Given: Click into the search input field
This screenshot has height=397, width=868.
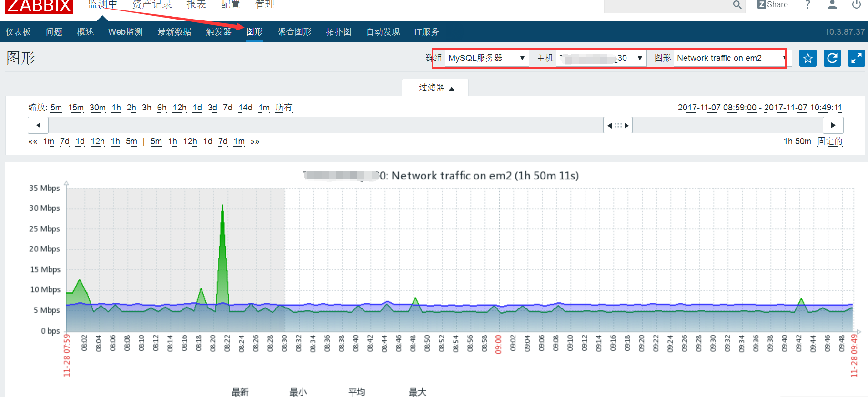Looking at the screenshot, I should (668, 5).
